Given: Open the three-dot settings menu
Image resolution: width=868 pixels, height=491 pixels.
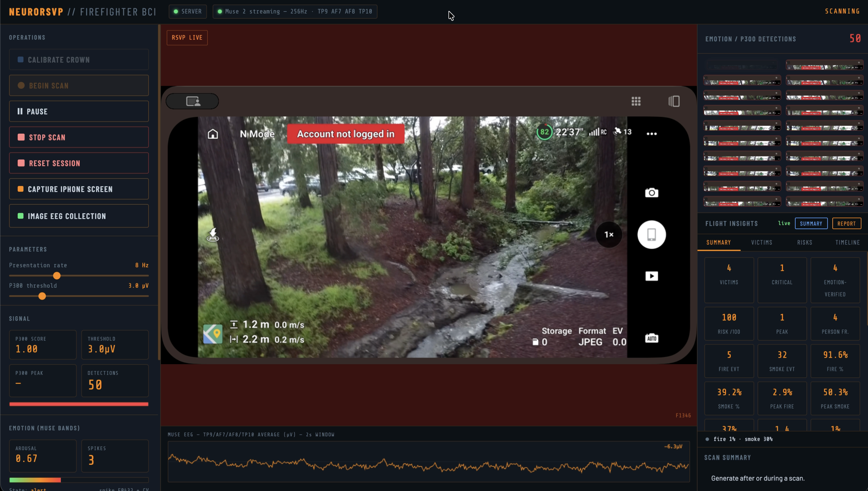Looking at the screenshot, I should click(x=651, y=134).
